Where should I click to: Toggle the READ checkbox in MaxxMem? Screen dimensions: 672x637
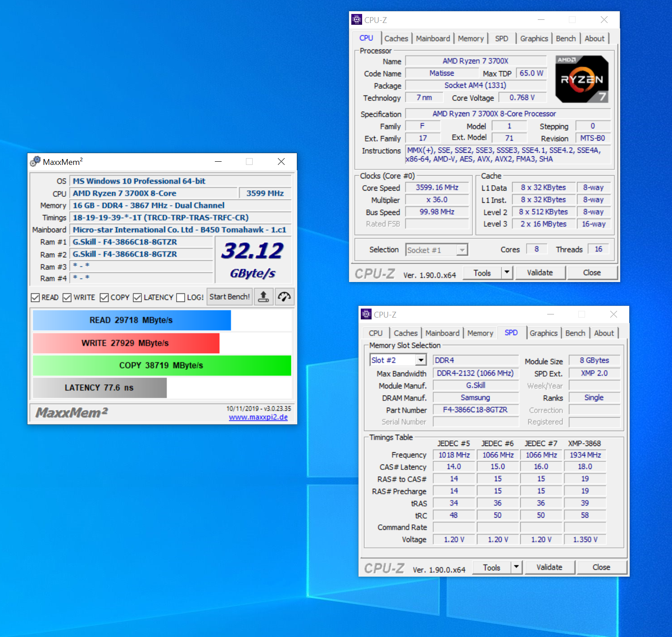tap(35, 298)
